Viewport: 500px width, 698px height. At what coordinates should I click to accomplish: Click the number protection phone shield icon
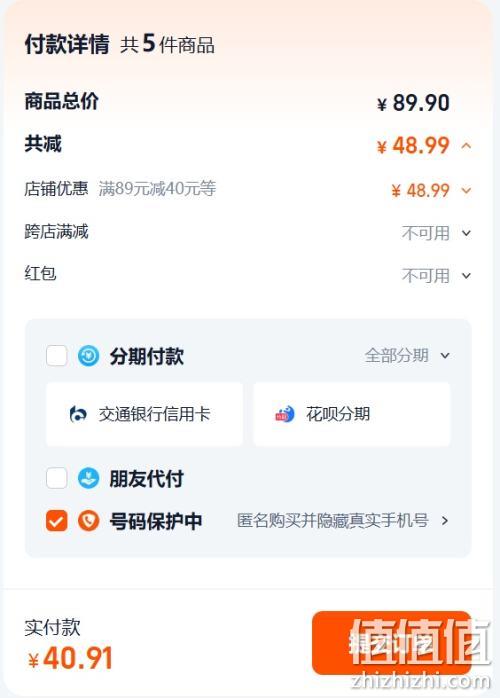click(x=88, y=520)
